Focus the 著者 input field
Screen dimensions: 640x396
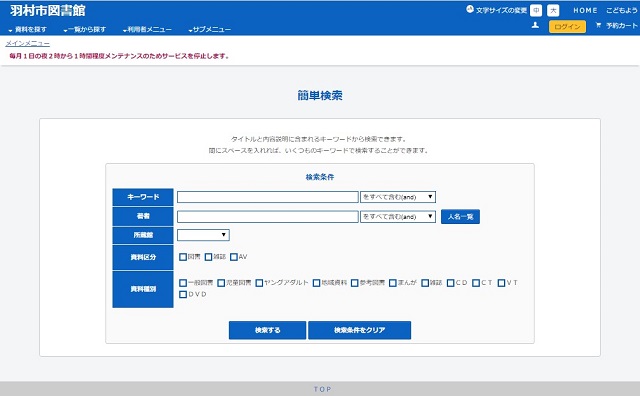[268, 217]
